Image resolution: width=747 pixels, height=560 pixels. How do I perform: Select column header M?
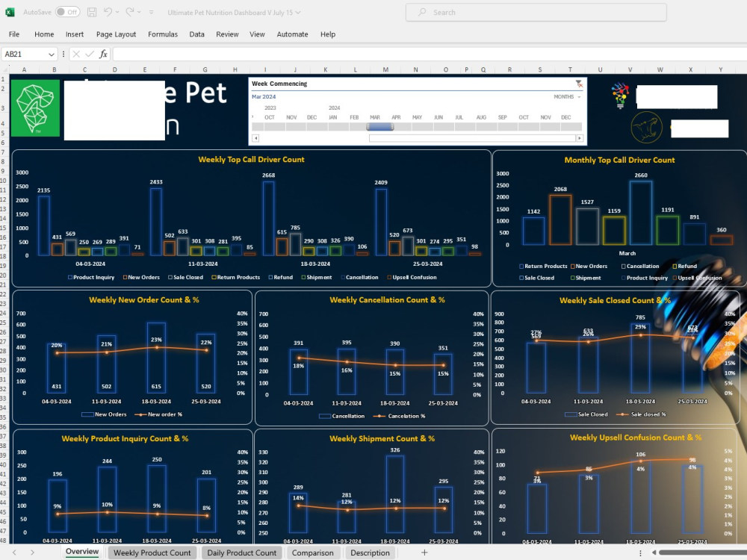385,69
